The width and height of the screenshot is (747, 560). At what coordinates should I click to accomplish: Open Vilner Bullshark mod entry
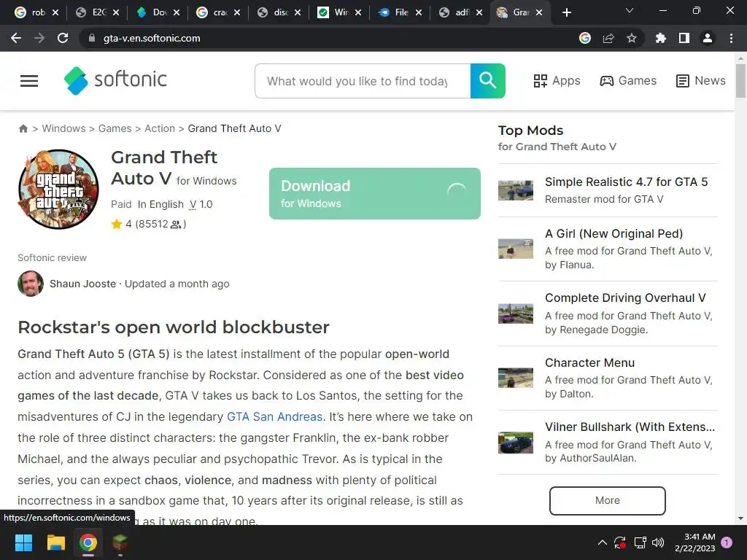click(630, 427)
